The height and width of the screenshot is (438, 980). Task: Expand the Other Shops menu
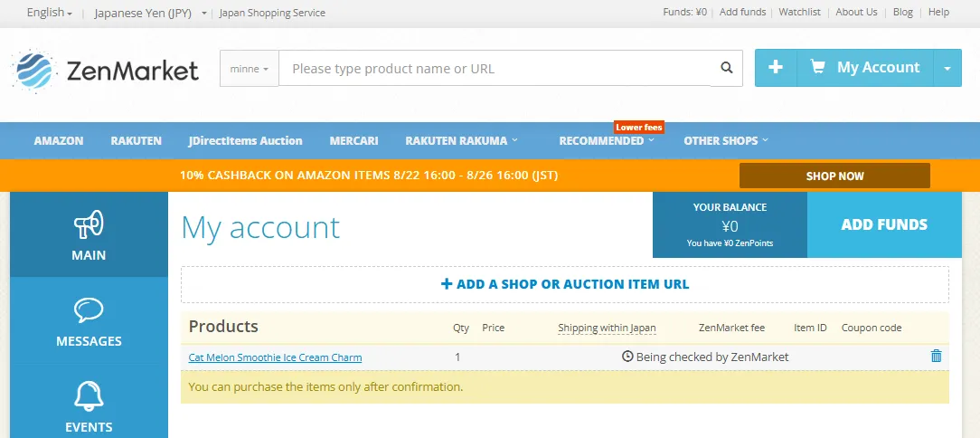(x=726, y=141)
